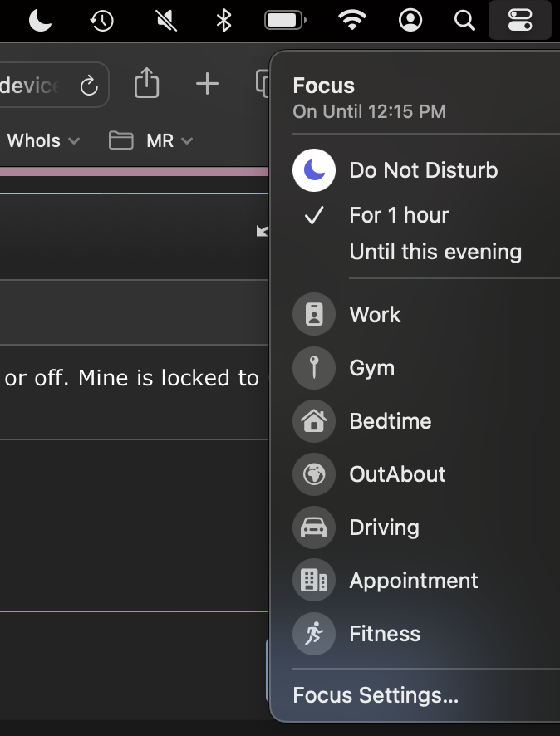
Task: Turn on OutAbout focus globe icon
Action: point(314,474)
